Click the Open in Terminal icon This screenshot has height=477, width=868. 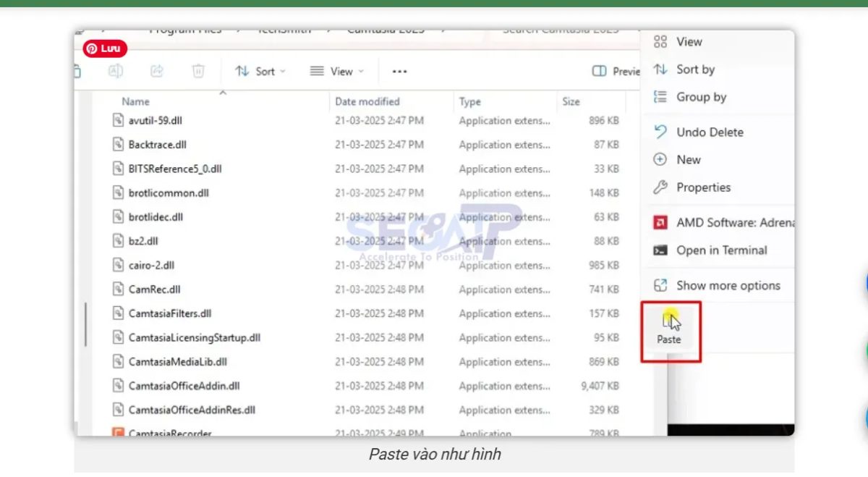click(x=659, y=250)
